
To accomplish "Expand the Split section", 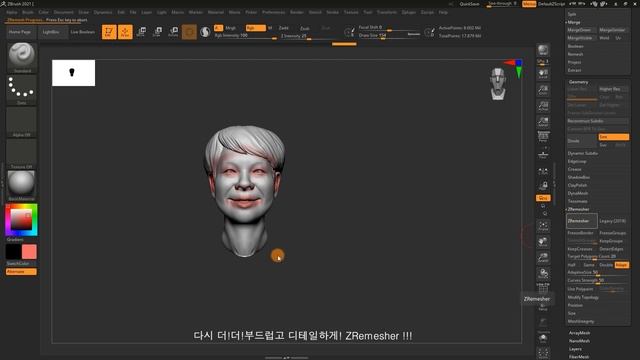I will click(x=572, y=14).
